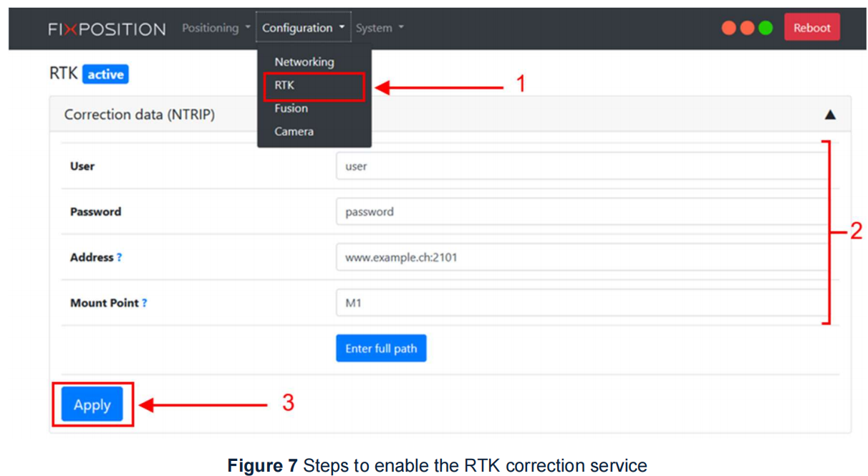The image size is (868, 476).
Task: Click the Enter full path button
Action: pos(381,348)
